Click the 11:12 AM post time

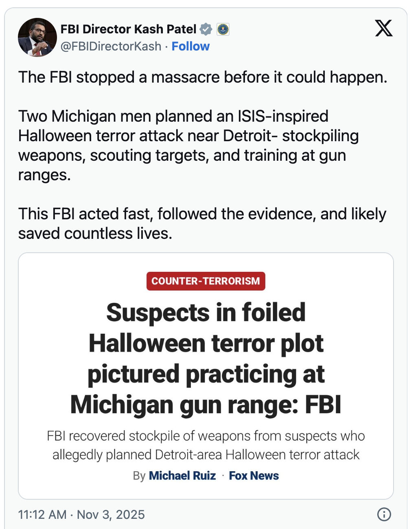[x=42, y=515]
